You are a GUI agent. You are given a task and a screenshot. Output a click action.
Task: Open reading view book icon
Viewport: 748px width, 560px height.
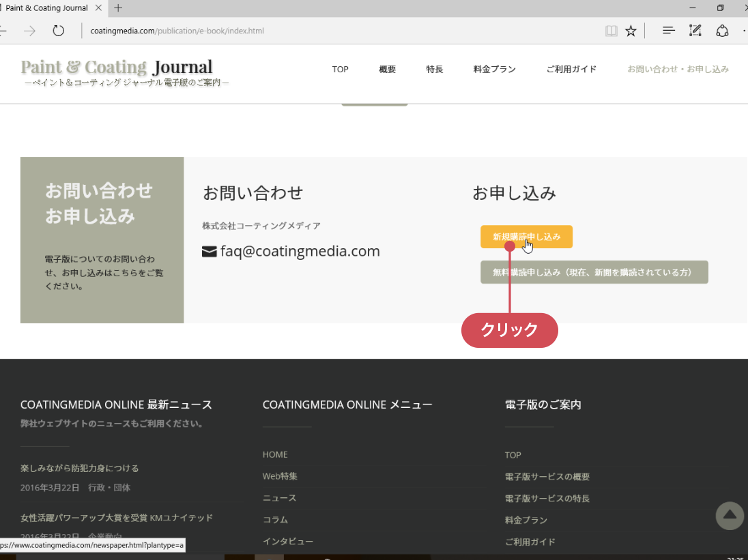point(611,31)
